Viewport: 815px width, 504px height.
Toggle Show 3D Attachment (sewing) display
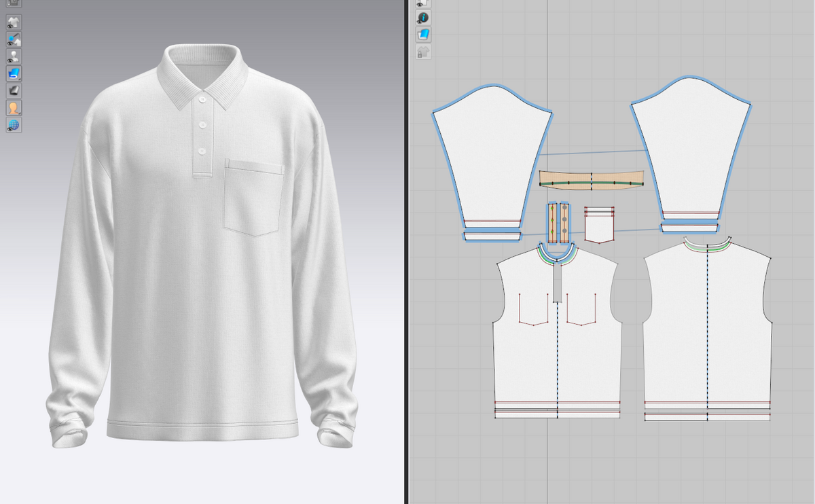coord(14,39)
